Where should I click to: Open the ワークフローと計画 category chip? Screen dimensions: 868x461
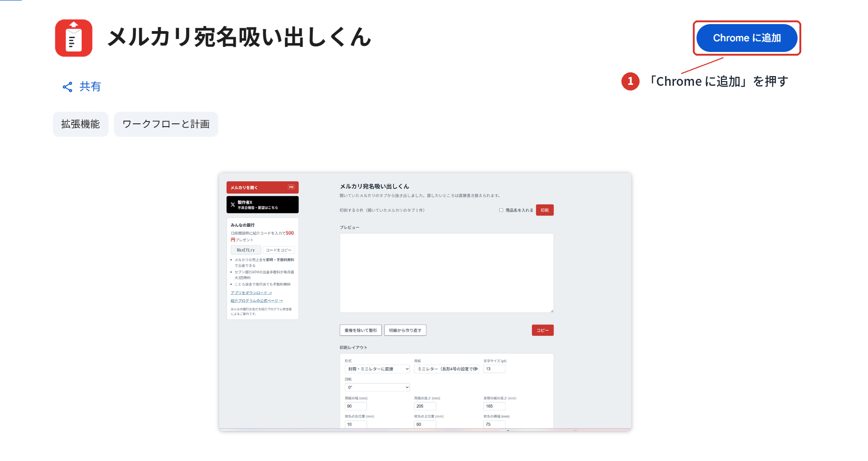click(166, 124)
